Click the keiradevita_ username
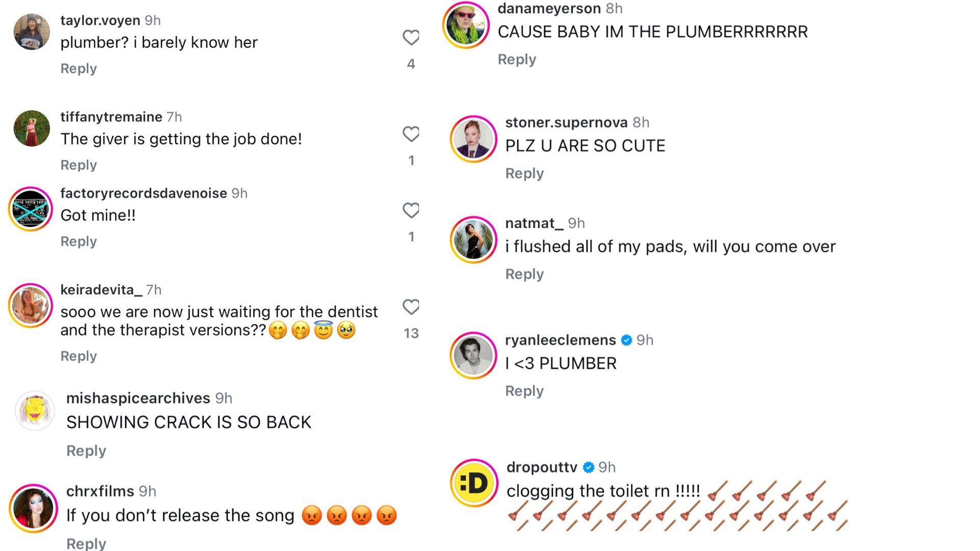980x551 pixels. click(x=101, y=290)
